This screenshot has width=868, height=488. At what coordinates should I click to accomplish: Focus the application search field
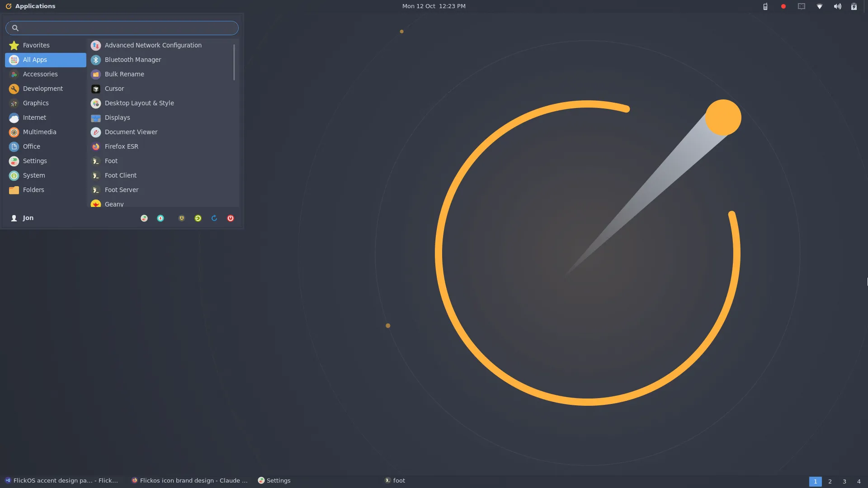(122, 28)
